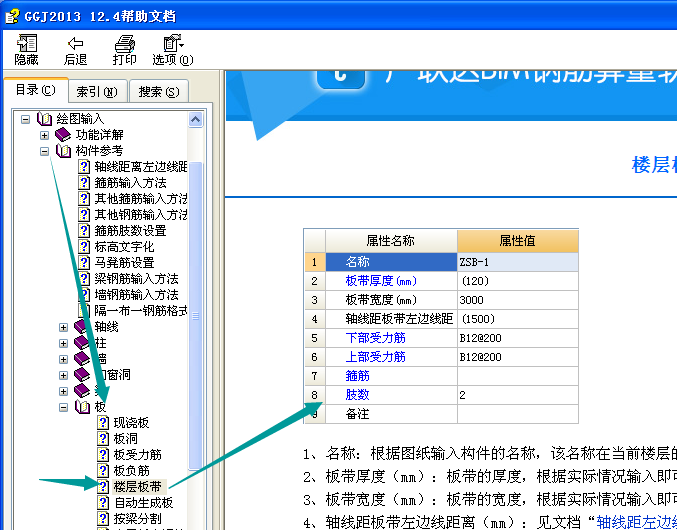Click the help page icon for 标高文字化

pos(84,246)
